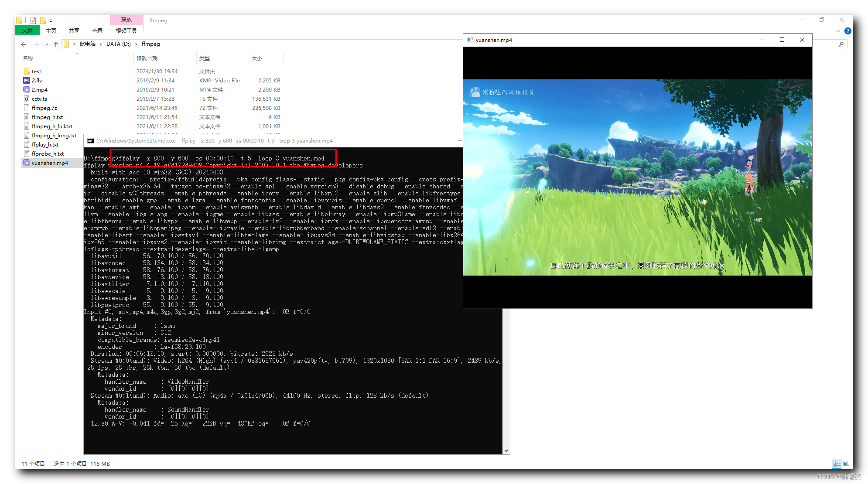
Task: Select the 播放 contextual tab header
Action: point(126,20)
